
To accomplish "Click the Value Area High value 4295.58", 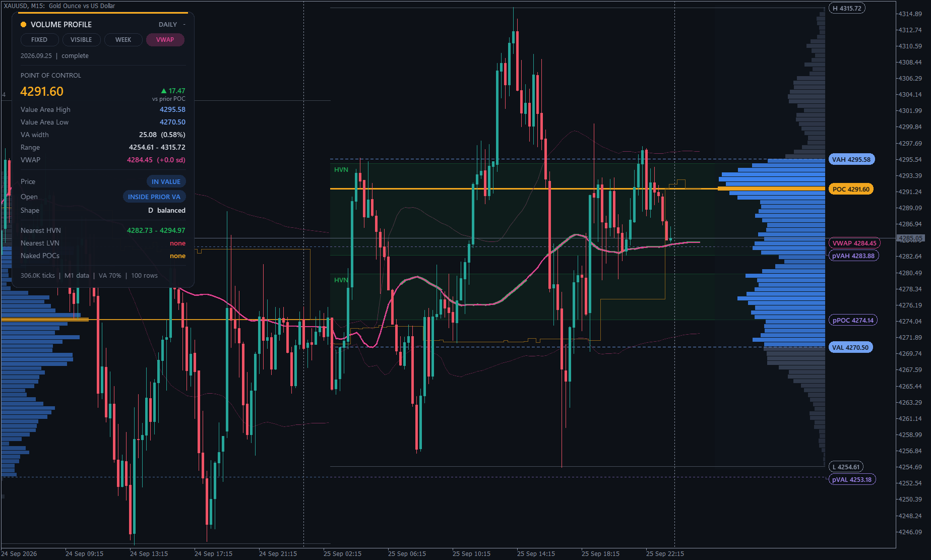I will [172, 109].
